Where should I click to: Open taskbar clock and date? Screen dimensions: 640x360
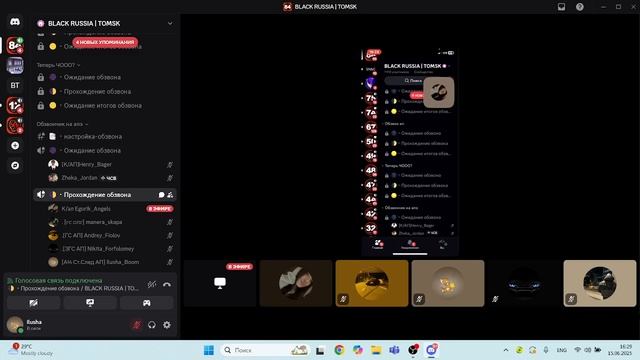click(620, 350)
